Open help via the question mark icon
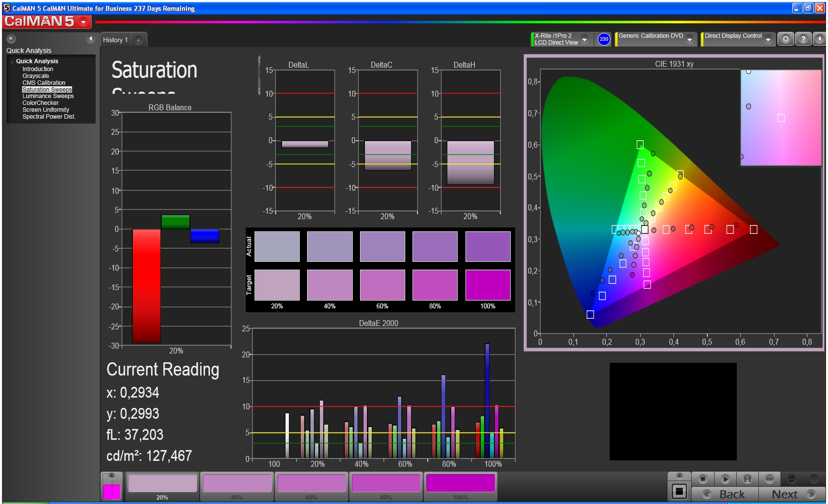828x504 pixels. tap(803, 39)
